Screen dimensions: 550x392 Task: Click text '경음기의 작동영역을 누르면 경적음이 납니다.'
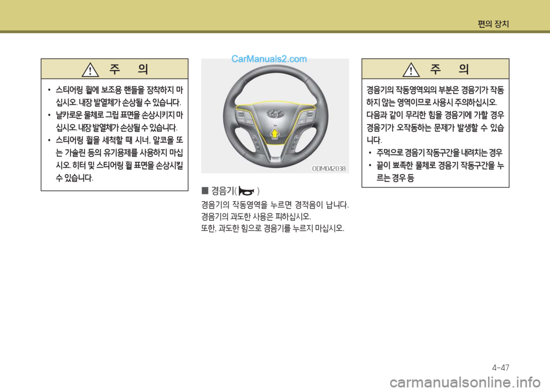coord(275,204)
